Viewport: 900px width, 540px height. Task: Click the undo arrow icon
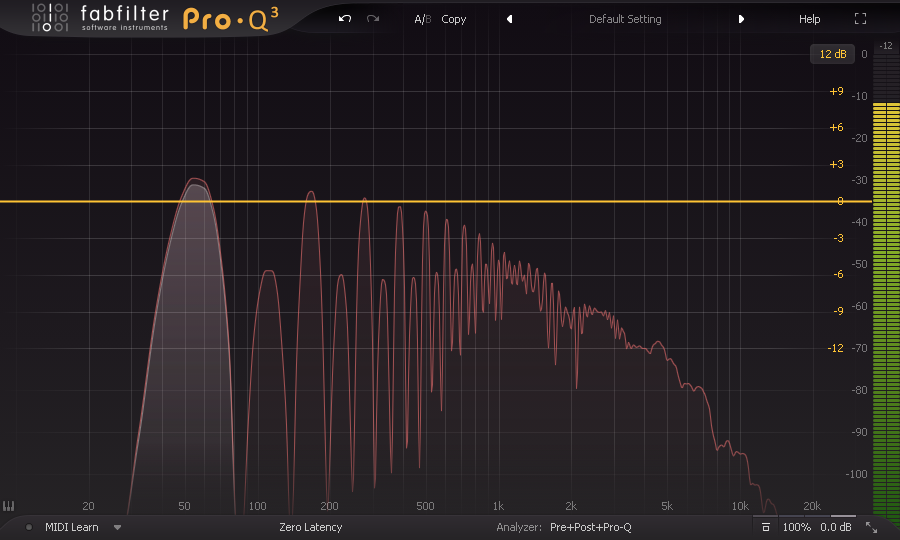point(344,19)
